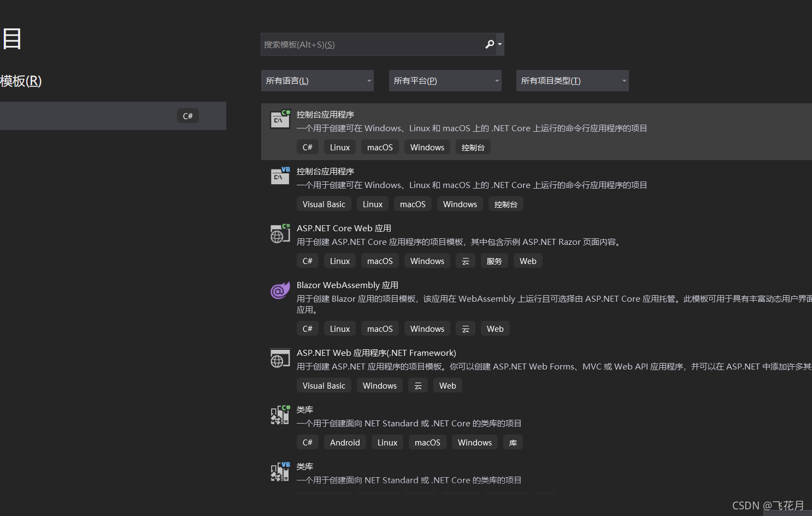
Task: Select the Blazor WebAssembly icon
Action: (280, 290)
